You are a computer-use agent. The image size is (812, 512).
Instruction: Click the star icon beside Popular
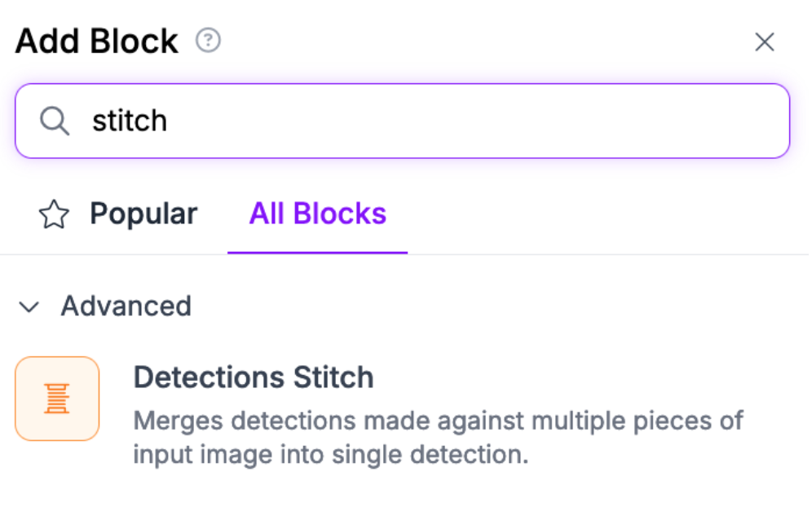point(54,214)
